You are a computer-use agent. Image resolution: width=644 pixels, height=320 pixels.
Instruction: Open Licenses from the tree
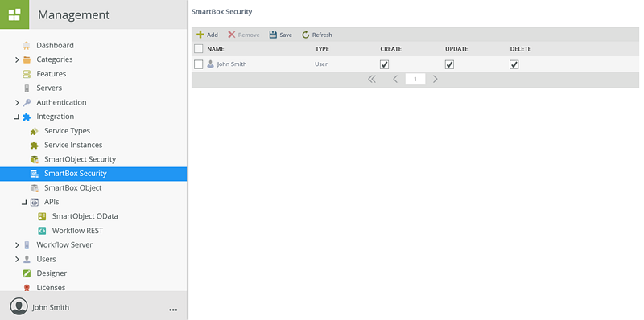[51, 288]
